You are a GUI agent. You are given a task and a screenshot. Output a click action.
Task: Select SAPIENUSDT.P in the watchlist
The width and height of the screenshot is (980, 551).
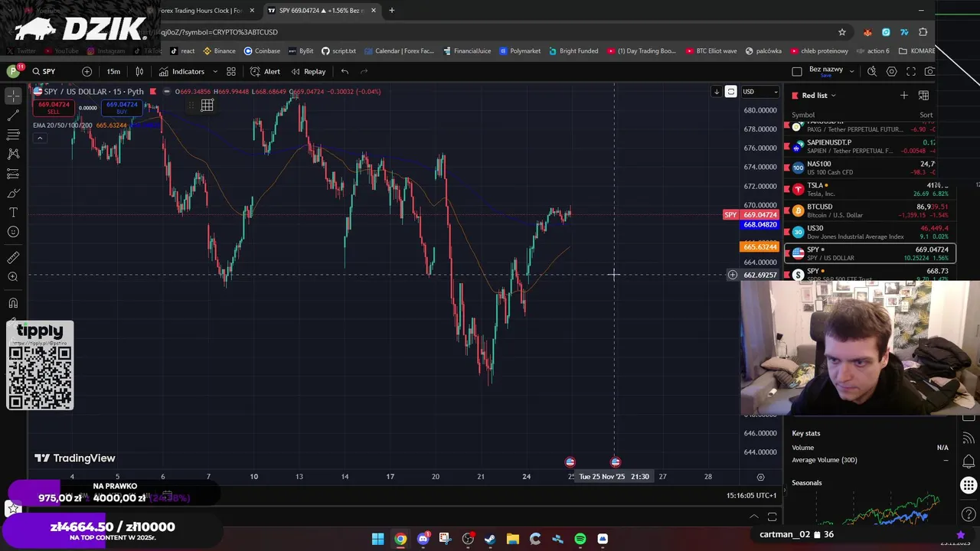pyautogui.click(x=868, y=146)
